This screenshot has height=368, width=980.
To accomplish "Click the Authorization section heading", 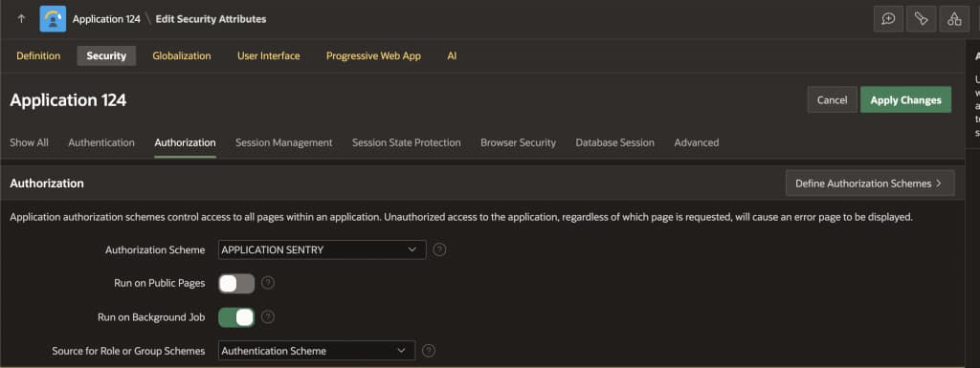I will 47,184.
